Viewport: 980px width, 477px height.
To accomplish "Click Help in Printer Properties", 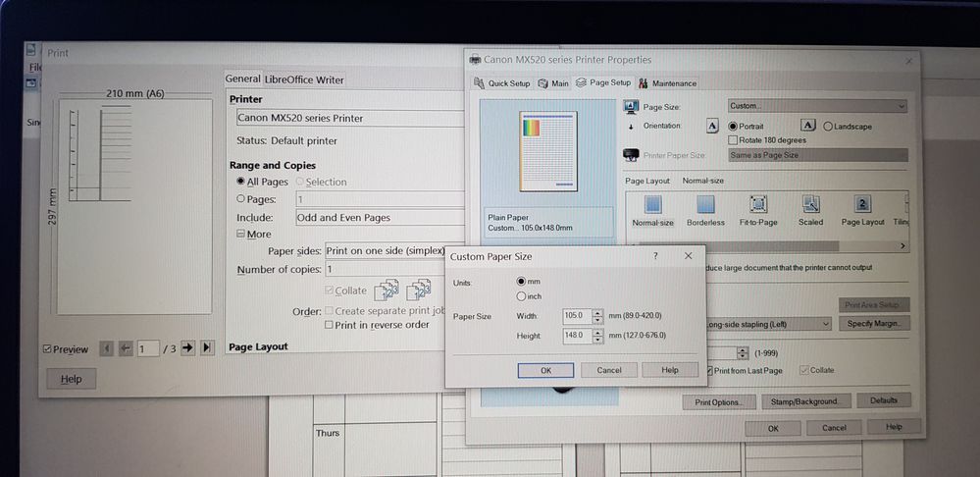I will [894, 426].
